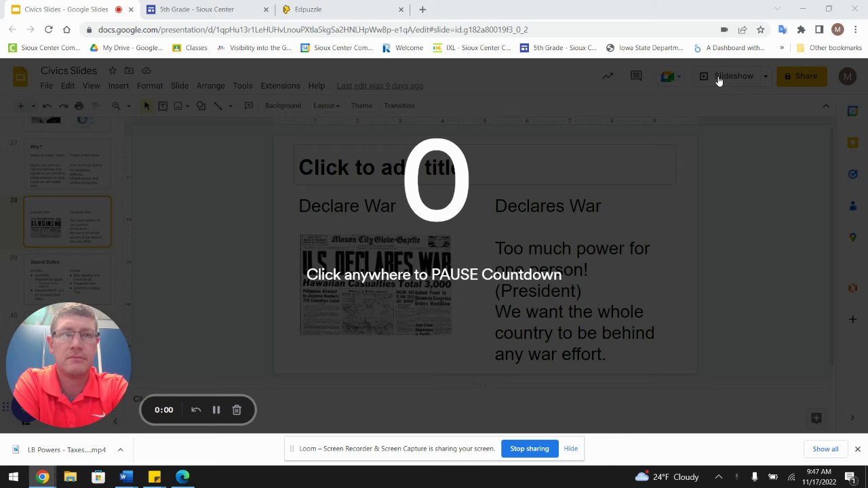Screen dimensions: 868x488
Task: Select the Shape tool
Action: pos(201,106)
